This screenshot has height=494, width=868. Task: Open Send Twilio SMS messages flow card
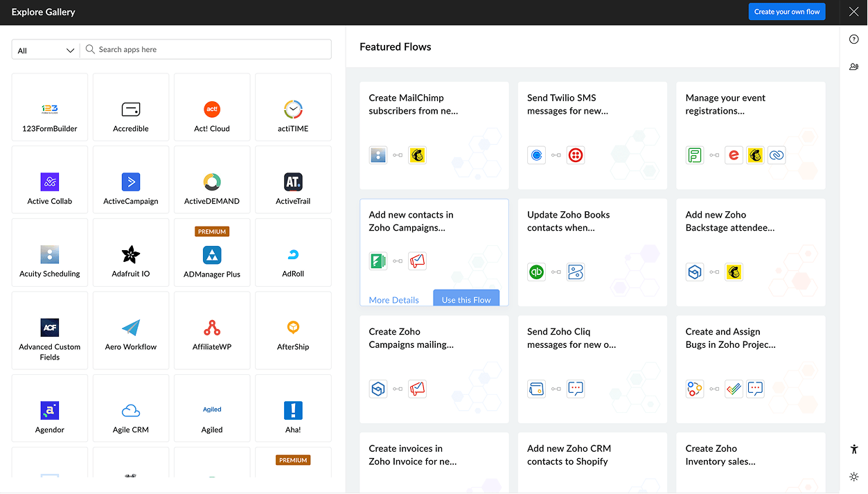[x=592, y=135]
